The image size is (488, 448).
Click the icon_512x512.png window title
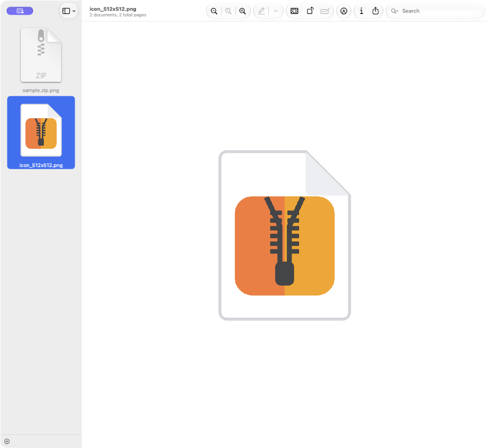pos(113,9)
